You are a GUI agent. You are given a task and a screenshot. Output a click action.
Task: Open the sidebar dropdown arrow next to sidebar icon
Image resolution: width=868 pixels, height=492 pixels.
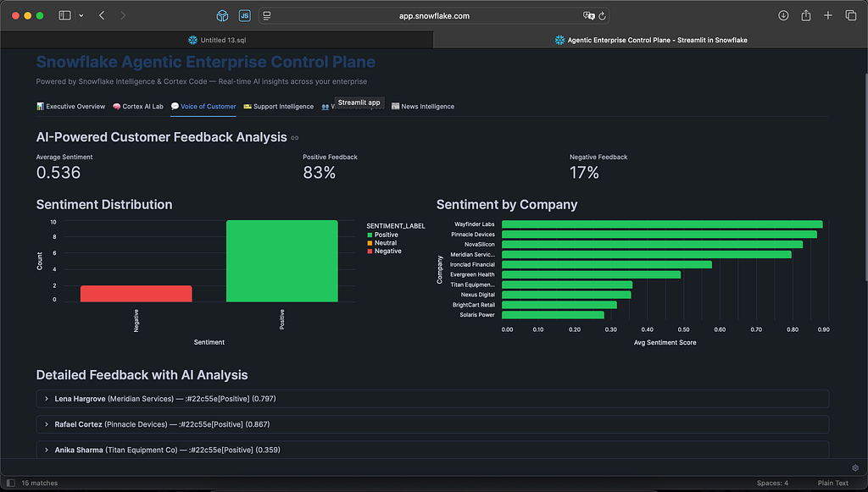81,15
